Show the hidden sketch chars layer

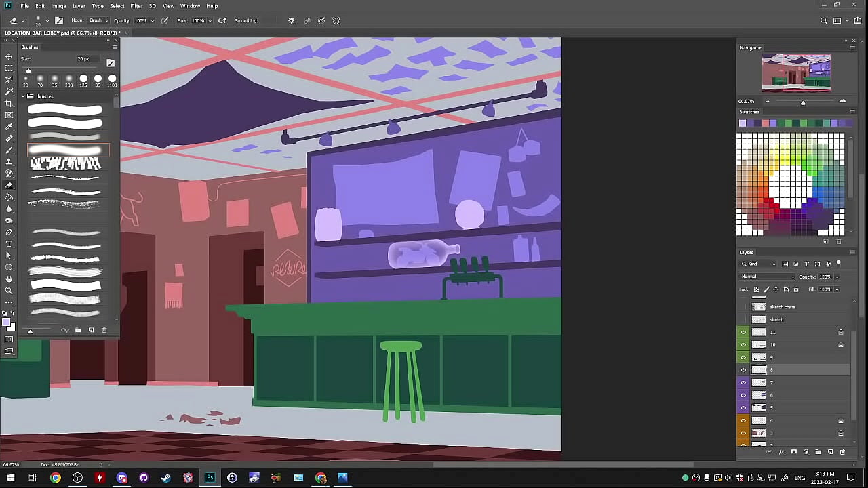(x=743, y=307)
